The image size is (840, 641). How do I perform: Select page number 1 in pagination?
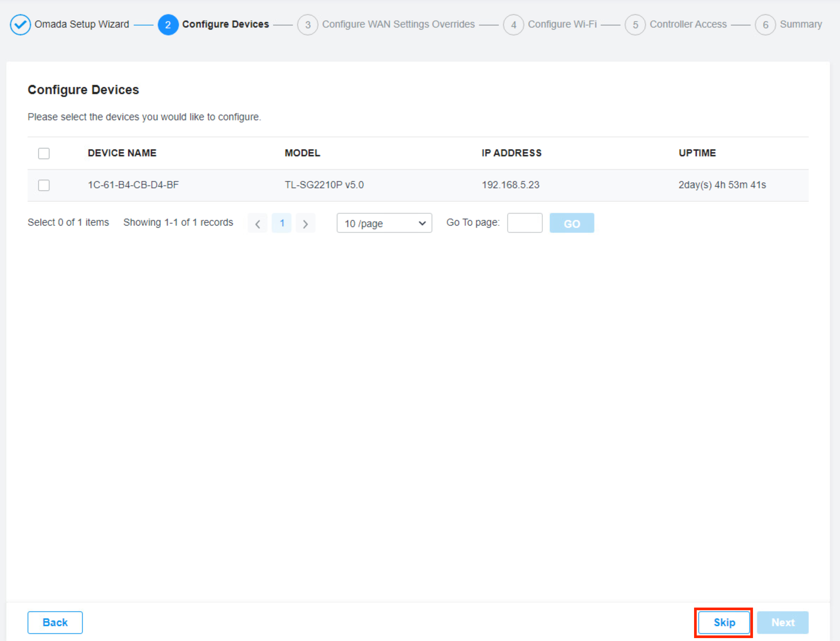click(x=282, y=223)
